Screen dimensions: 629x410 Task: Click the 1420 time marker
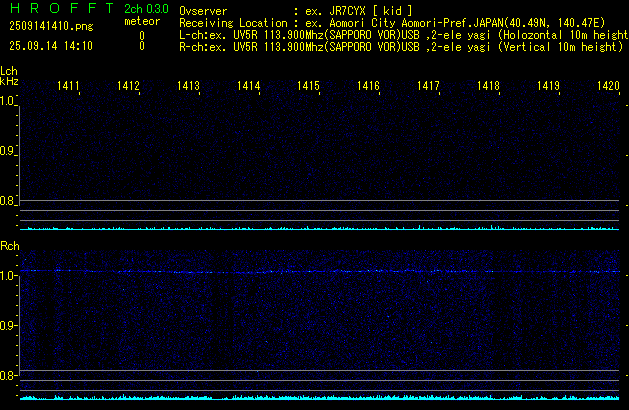(x=608, y=86)
